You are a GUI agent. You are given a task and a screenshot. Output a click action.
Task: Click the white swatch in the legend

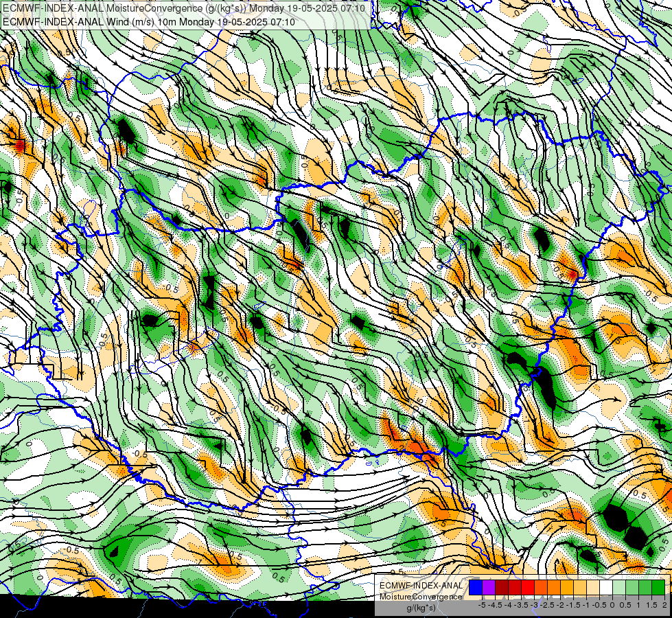[606, 587]
